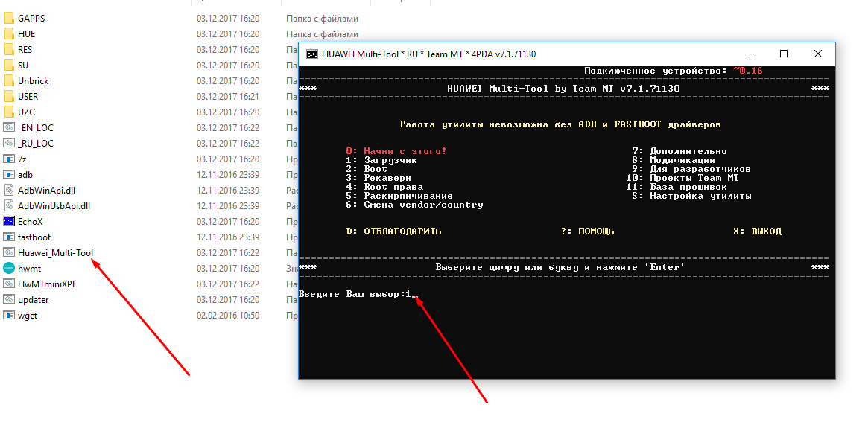The width and height of the screenshot is (868, 428).
Task: Click console option 'X: ВЫХОД'
Action: [x=757, y=231]
